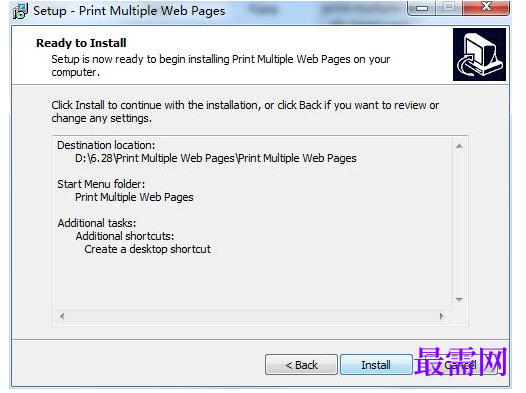Click the horizontal scrollbar track

click(x=252, y=316)
